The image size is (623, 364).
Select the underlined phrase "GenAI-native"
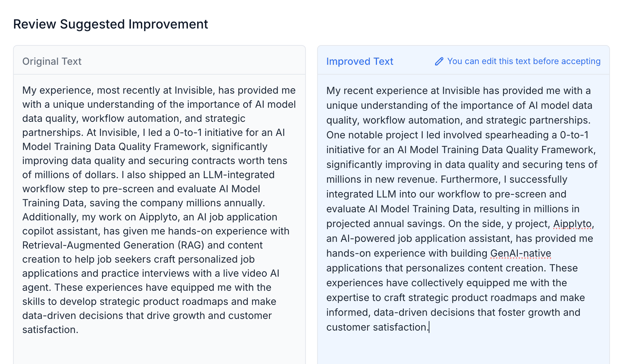[520, 253]
